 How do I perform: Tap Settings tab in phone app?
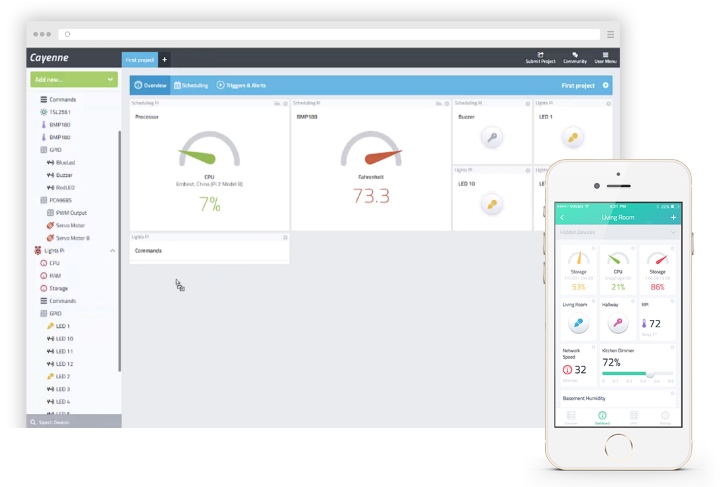point(665,417)
